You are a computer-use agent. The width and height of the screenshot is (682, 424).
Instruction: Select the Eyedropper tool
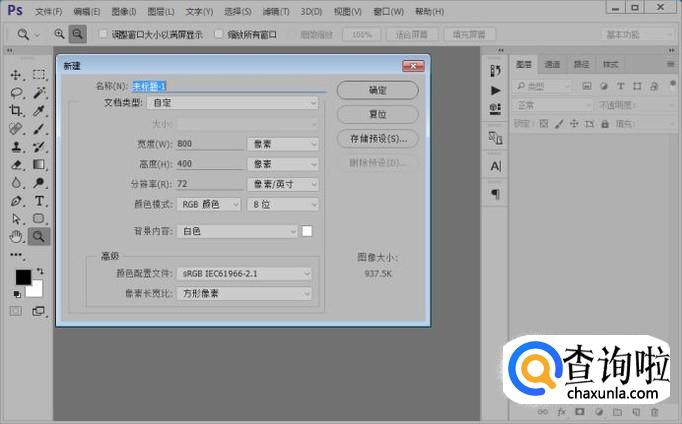point(39,110)
